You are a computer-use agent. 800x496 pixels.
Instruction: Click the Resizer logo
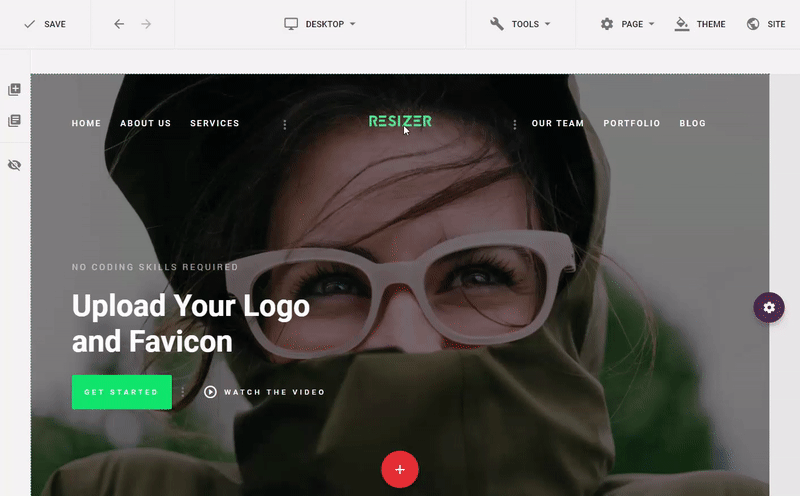400,121
